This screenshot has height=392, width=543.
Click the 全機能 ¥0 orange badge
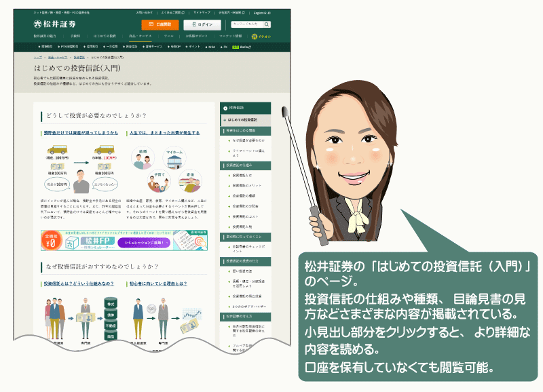point(52,240)
